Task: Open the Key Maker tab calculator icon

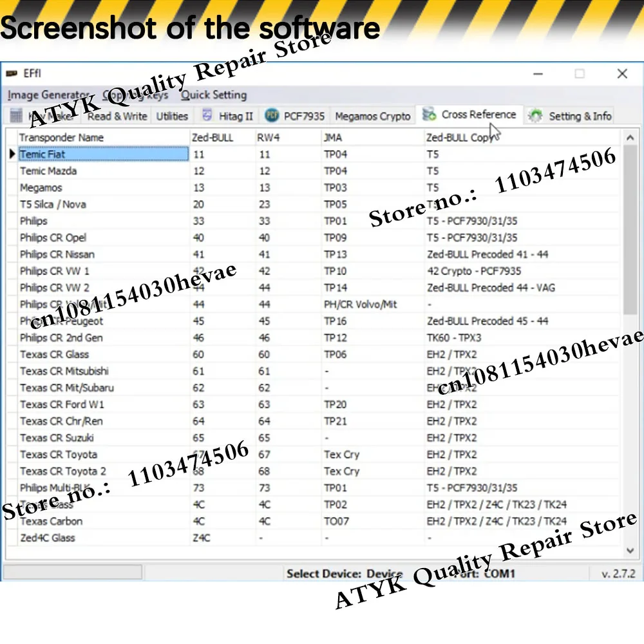Action: click(x=16, y=116)
